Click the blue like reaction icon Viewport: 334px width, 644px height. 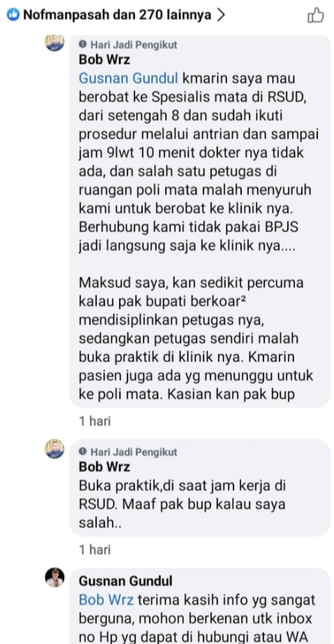[13, 15]
